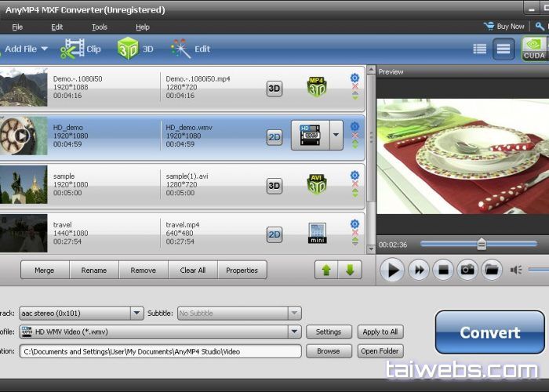Open the audio track dropdown

coord(136,313)
